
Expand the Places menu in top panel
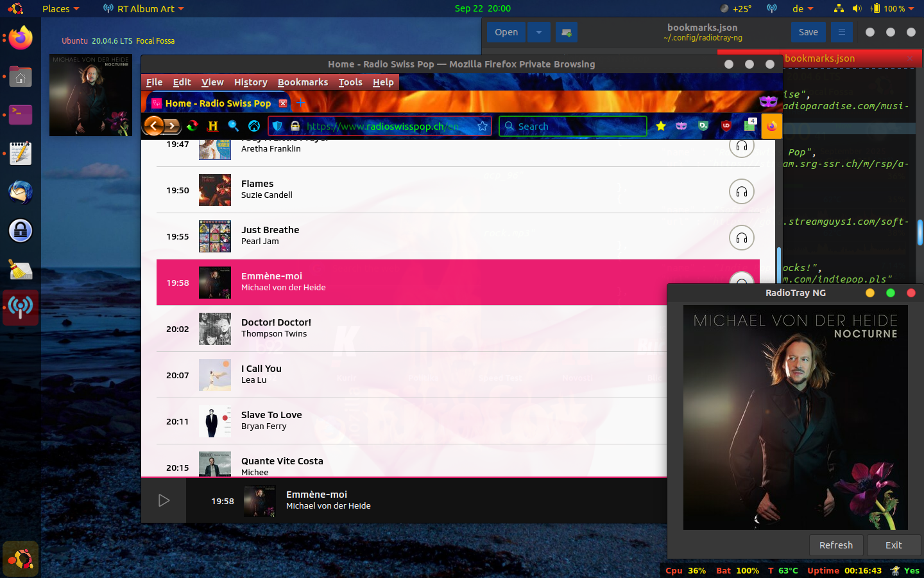point(61,8)
